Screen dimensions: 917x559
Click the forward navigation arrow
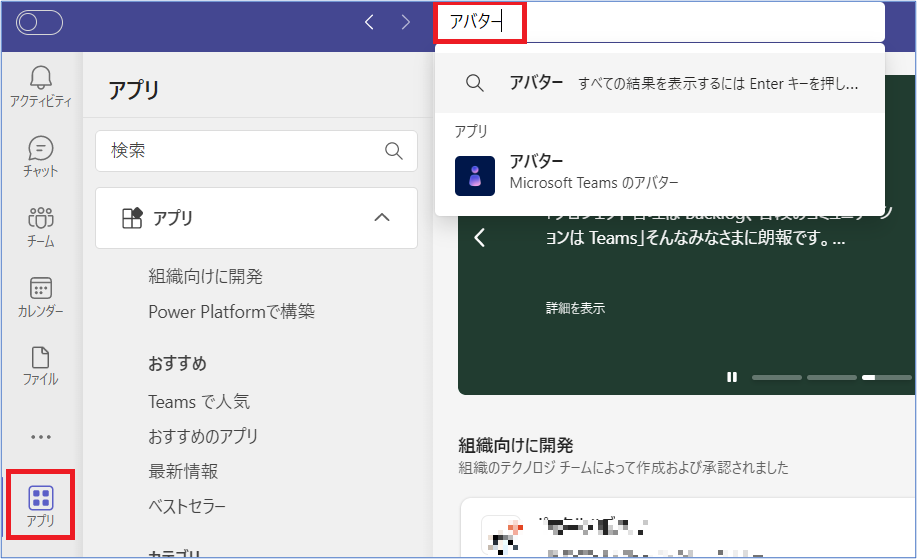coord(405,22)
